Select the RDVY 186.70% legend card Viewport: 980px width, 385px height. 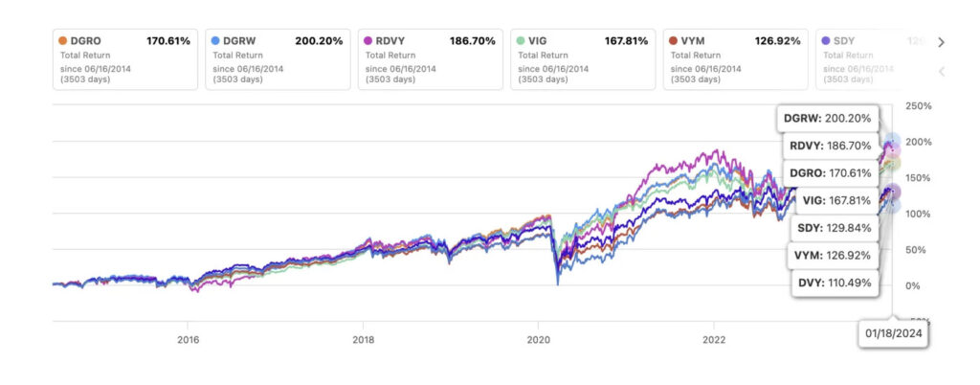pyautogui.click(x=430, y=59)
